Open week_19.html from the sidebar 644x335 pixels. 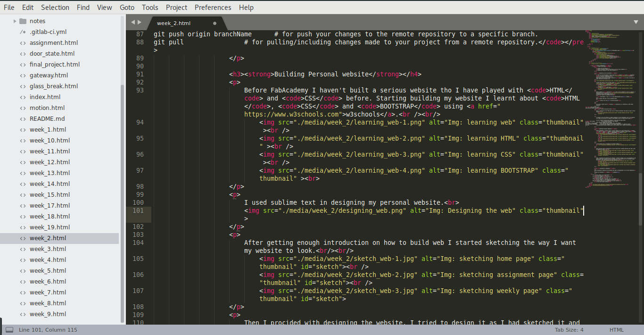tap(50, 227)
